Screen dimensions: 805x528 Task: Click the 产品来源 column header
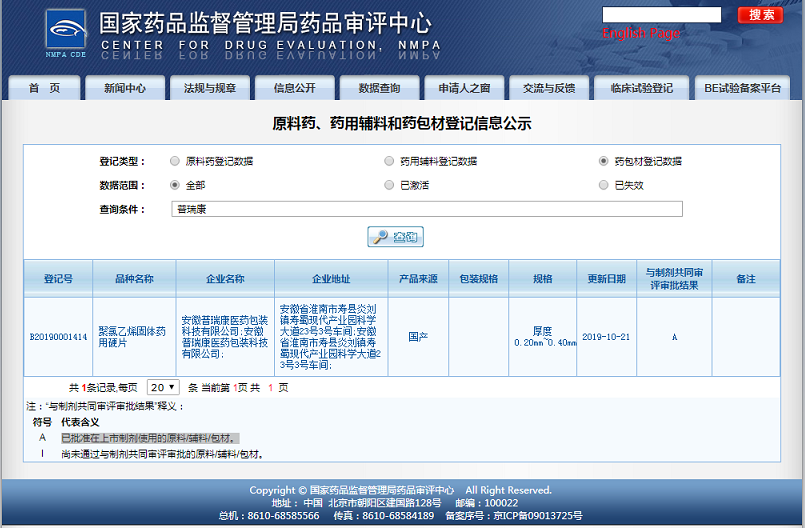click(418, 279)
